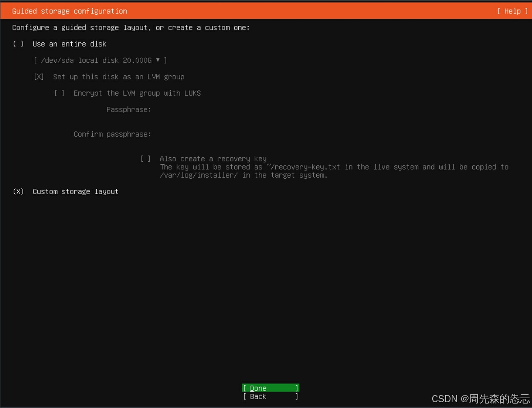The image size is (532, 408).
Task: Open the Help menu
Action: pos(512,11)
